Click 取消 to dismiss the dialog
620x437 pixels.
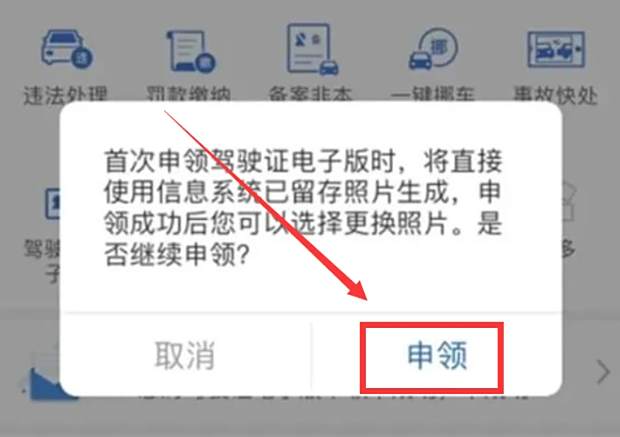185,356
